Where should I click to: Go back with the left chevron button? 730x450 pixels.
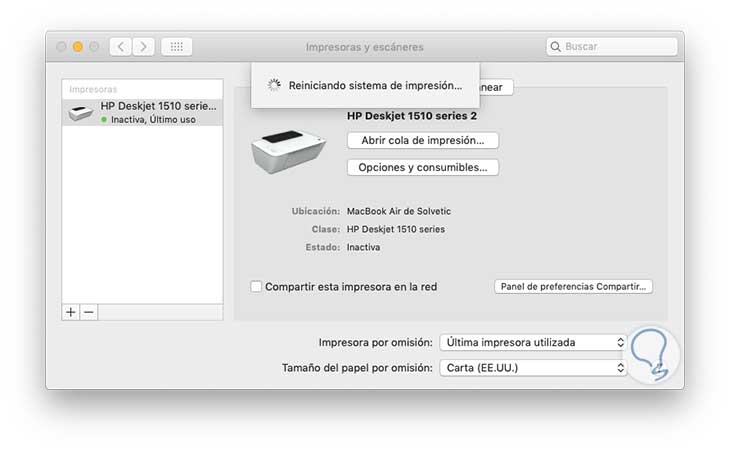[121, 47]
